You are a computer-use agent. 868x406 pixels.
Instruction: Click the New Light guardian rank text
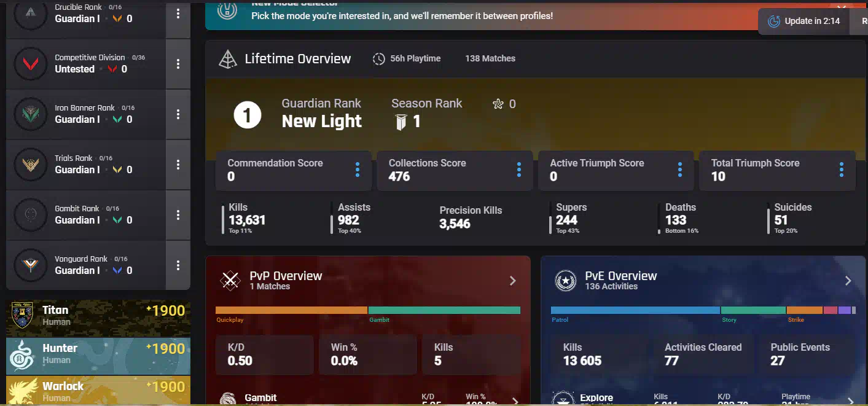(322, 122)
